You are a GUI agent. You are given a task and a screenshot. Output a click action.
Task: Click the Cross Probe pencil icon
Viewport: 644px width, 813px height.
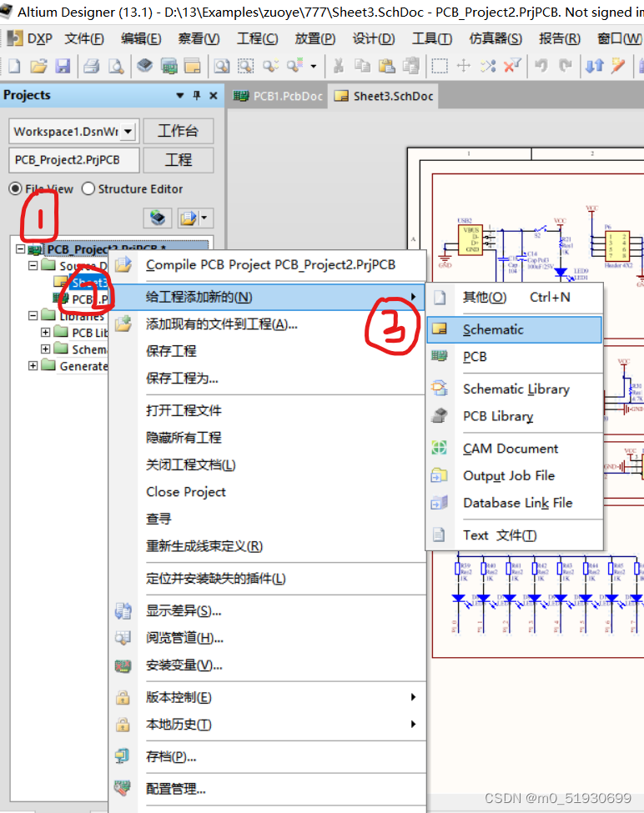[618, 66]
